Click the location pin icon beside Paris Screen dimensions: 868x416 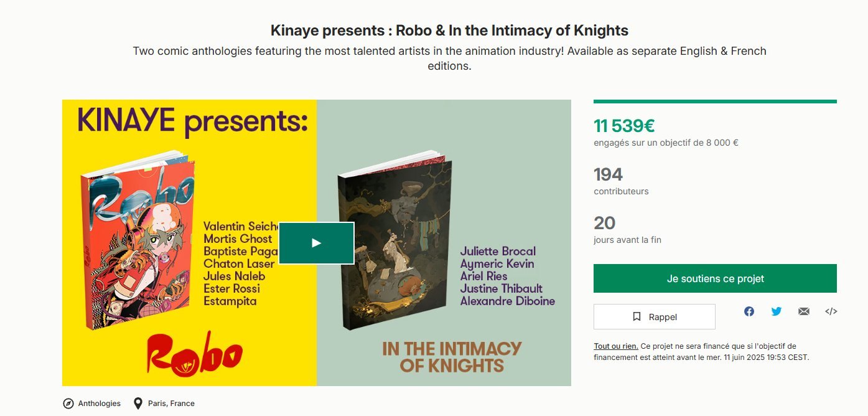[138, 404]
